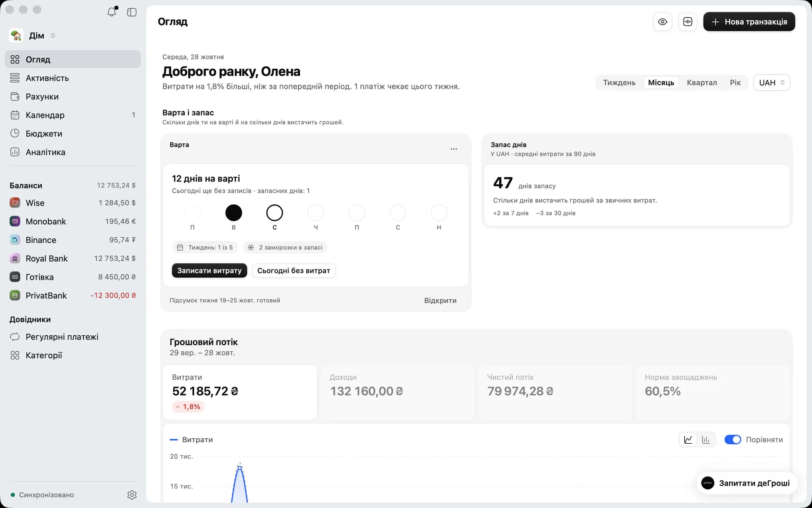Select the Royal Bank account icon

pyautogui.click(x=15, y=259)
